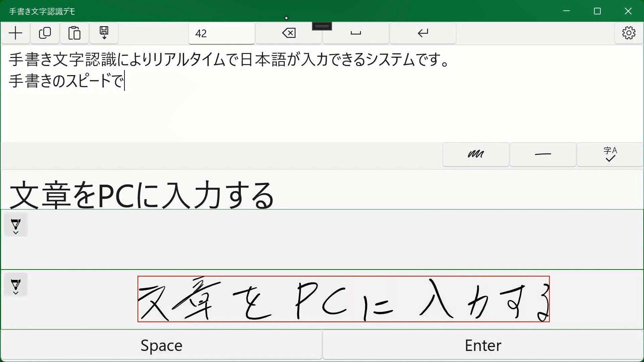Image resolution: width=644 pixels, height=362 pixels.
Task: Click the plus new document icon
Action: [15, 33]
